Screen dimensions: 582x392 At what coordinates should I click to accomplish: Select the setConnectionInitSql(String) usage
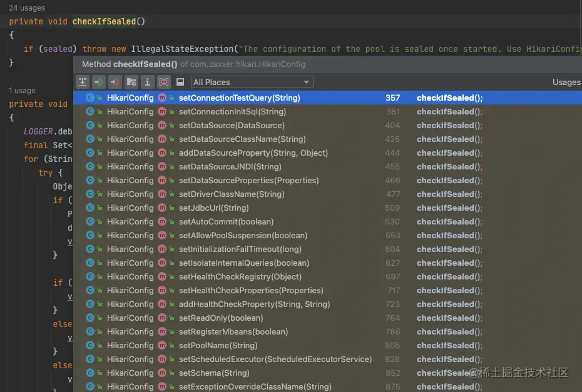pos(327,112)
